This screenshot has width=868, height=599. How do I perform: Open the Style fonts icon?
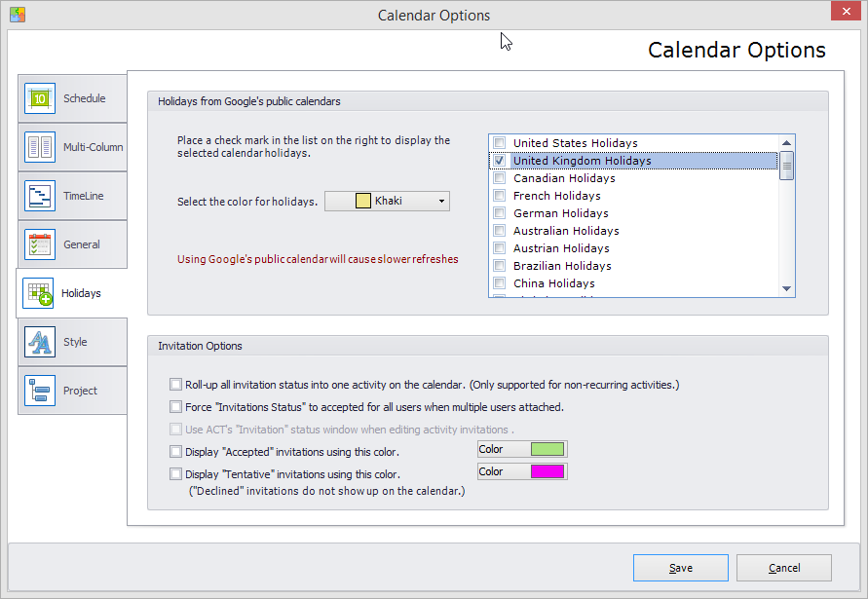(40, 342)
